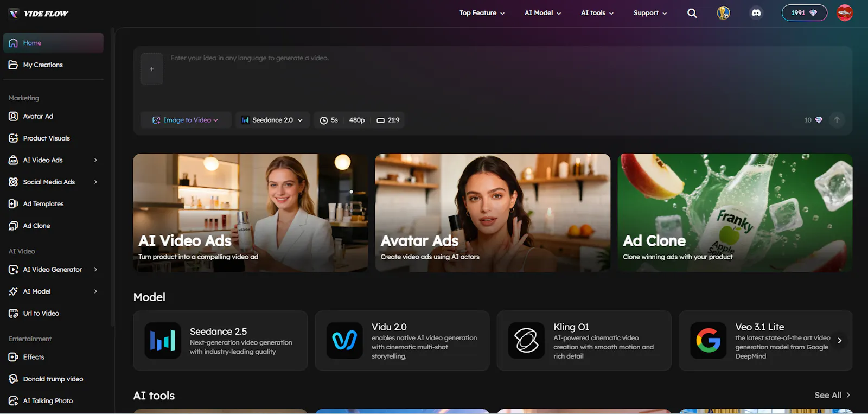Open the Ad Clone banner card
Screen dimensions: 868x414
click(x=735, y=213)
